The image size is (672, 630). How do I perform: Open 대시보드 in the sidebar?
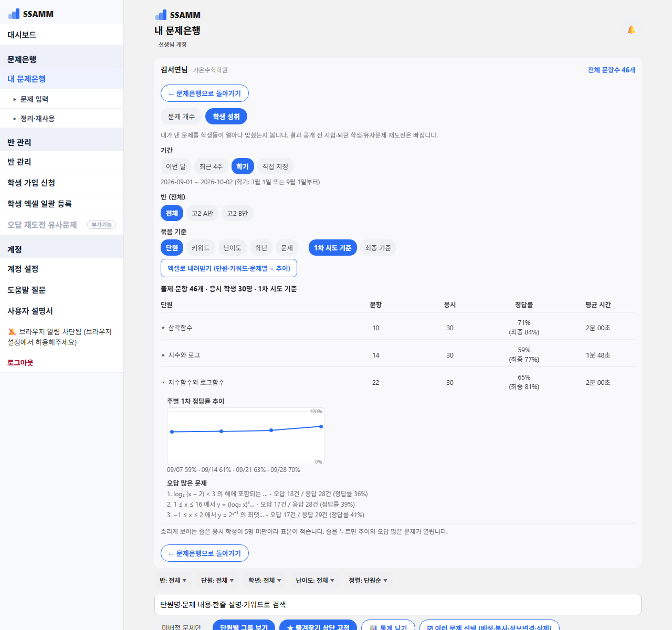61,35
